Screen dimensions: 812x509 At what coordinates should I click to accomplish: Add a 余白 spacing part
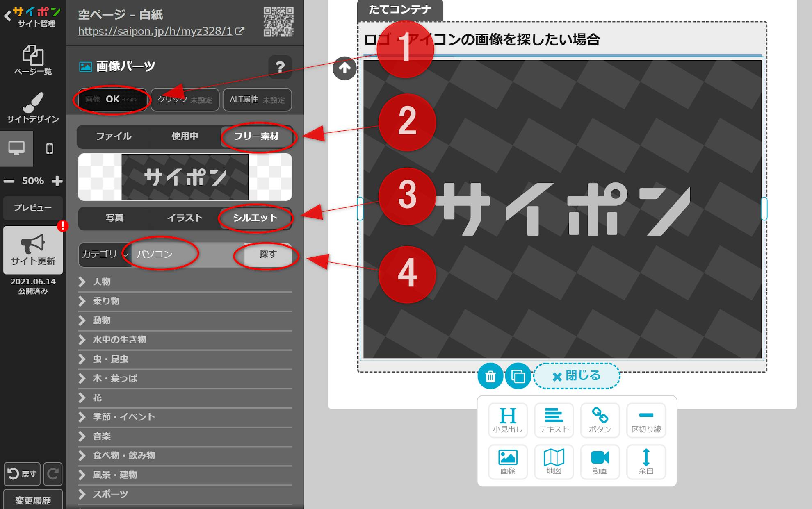click(646, 462)
